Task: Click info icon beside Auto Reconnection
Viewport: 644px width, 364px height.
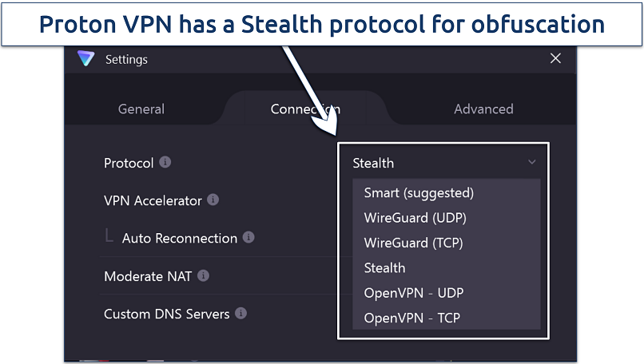Action: point(248,238)
